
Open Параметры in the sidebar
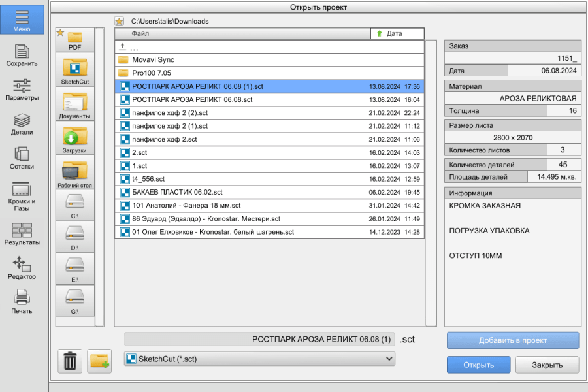point(22,90)
